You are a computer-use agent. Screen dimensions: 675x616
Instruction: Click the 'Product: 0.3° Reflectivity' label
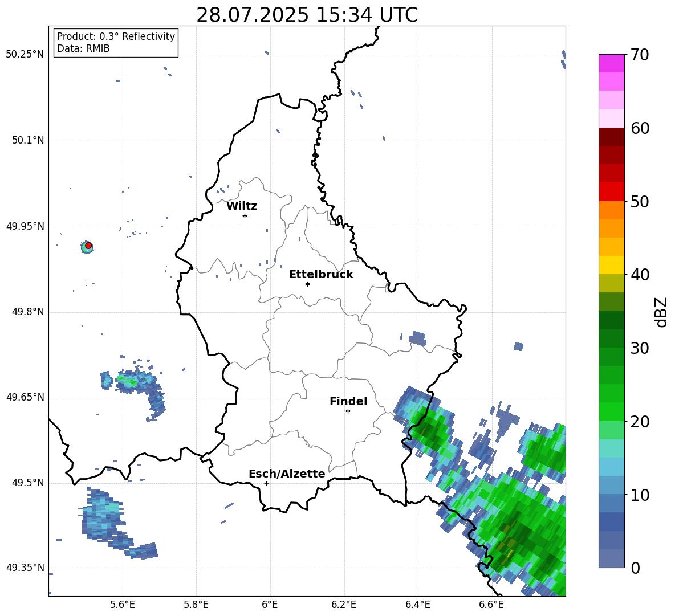point(116,36)
